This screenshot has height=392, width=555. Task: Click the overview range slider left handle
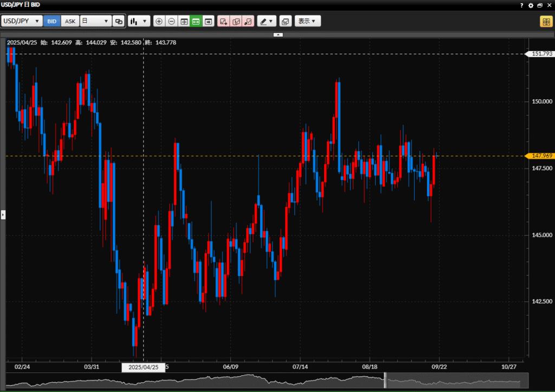click(x=385, y=381)
